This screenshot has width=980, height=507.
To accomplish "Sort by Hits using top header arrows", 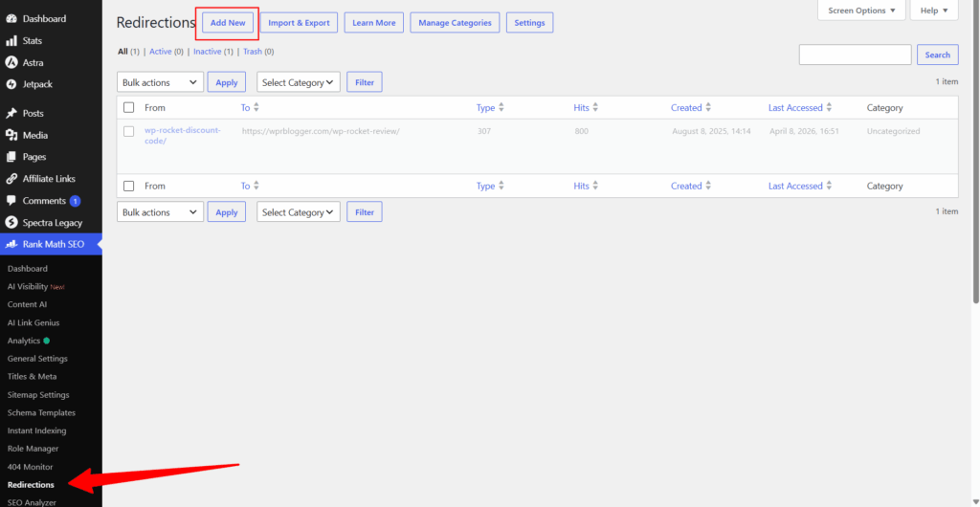I will click(x=595, y=108).
